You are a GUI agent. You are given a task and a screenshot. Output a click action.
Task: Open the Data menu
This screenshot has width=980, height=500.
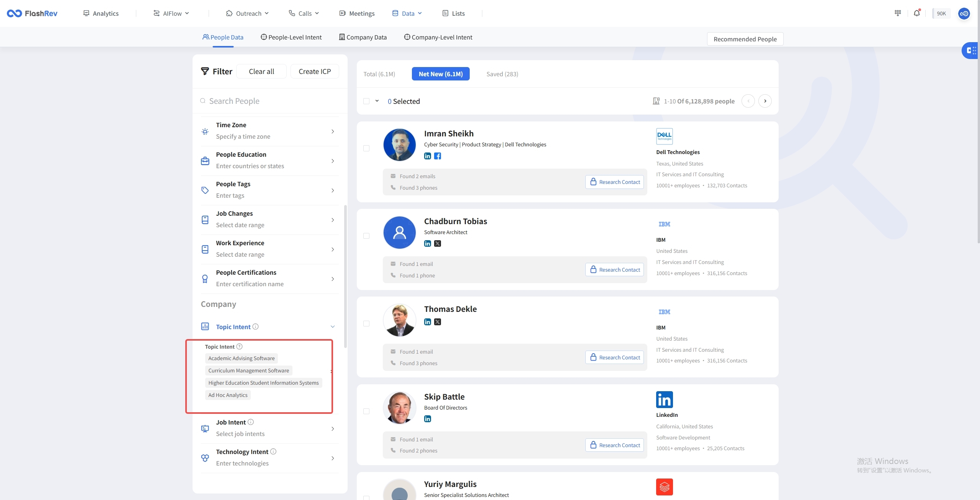click(x=407, y=13)
